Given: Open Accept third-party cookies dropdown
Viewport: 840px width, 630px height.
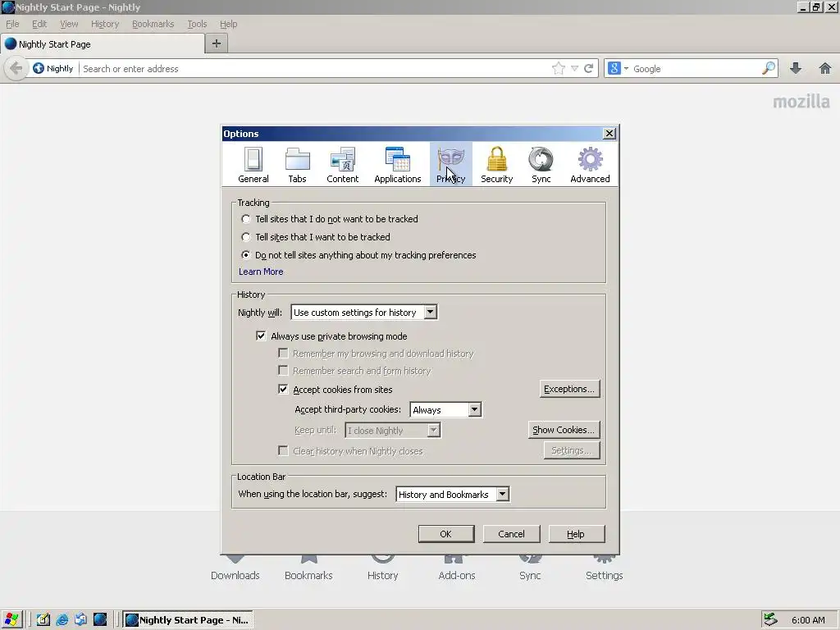Looking at the screenshot, I should [x=445, y=410].
